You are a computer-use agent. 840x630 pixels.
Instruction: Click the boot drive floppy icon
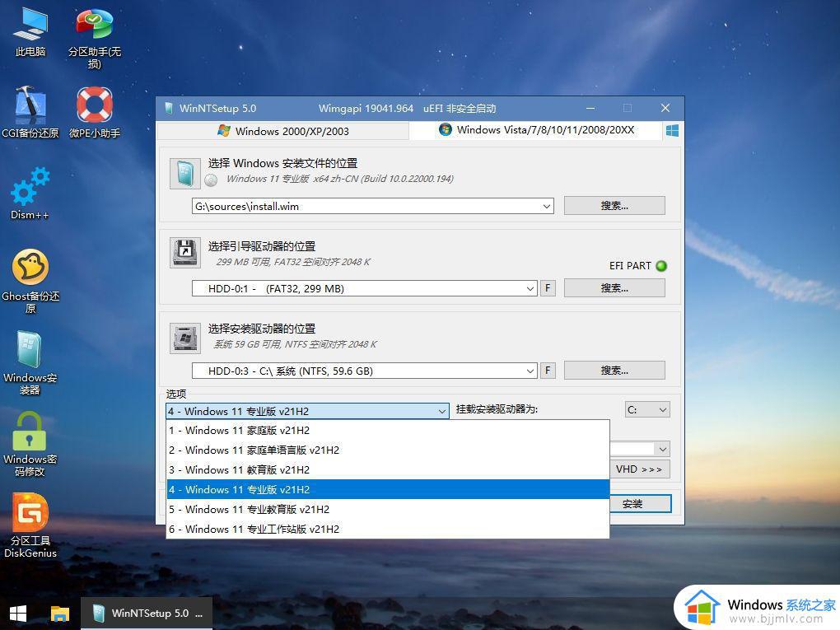point(184,252)
